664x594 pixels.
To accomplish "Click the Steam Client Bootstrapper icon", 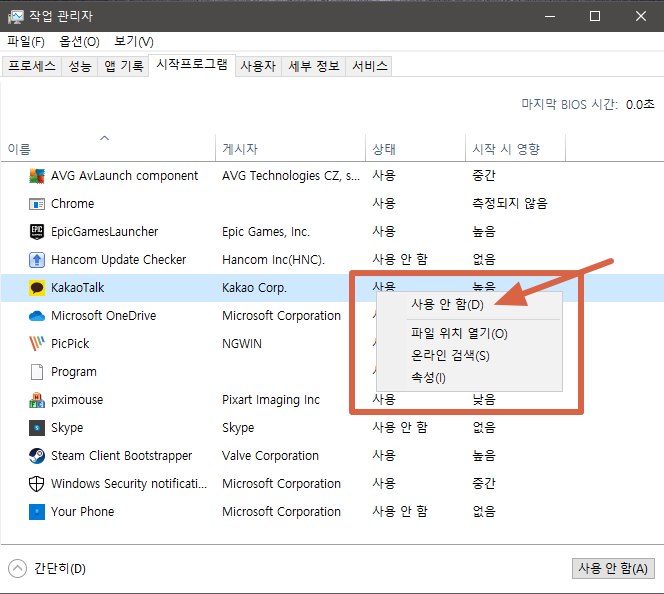I will point(37,456).
